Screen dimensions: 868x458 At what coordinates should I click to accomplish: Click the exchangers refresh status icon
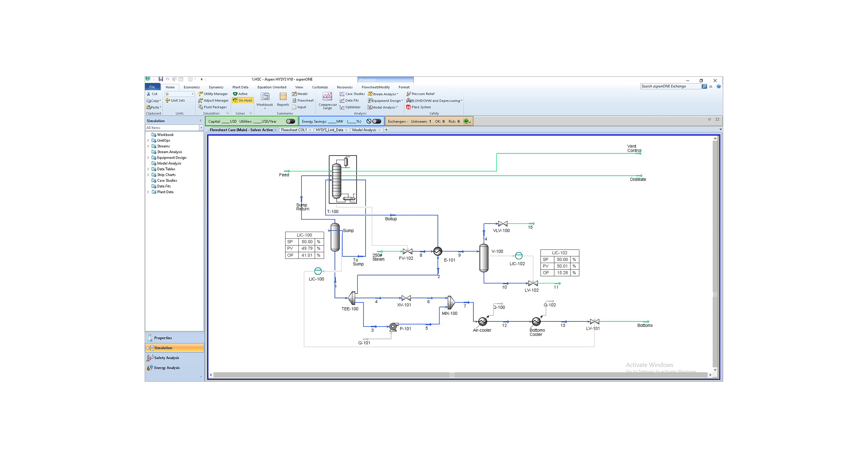click(466, 121)
